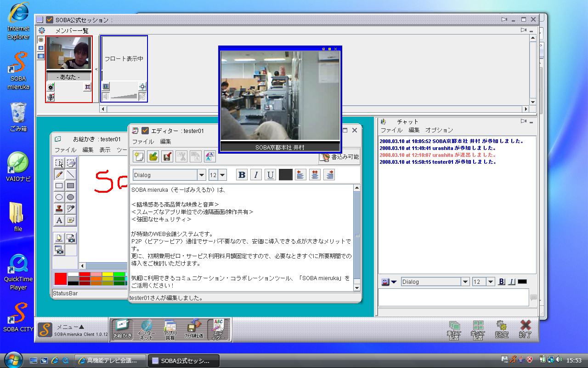Screen dimensions: 588x368
Task: Open chat font name Dialog dropdown
Action: pos(465,282)
